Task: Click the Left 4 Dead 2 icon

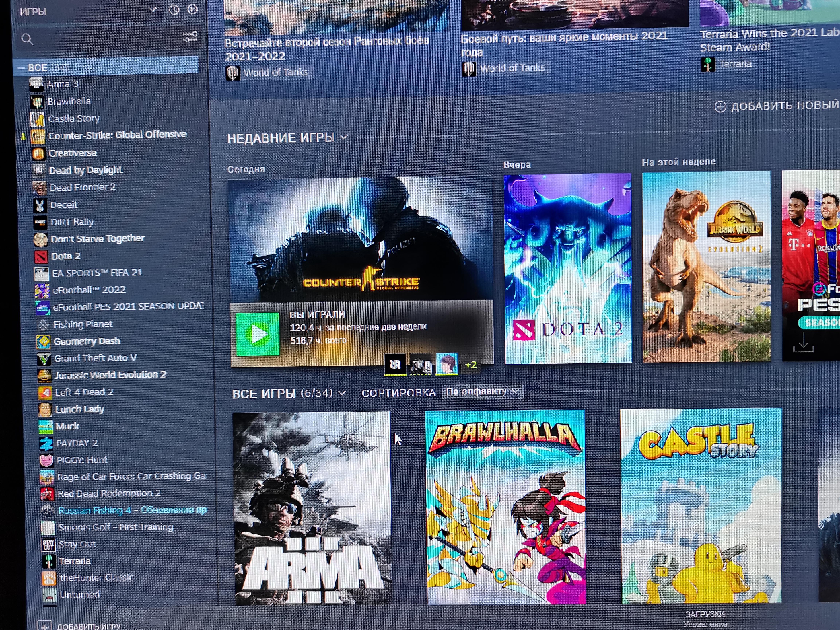Action: (x=45, y=393)
